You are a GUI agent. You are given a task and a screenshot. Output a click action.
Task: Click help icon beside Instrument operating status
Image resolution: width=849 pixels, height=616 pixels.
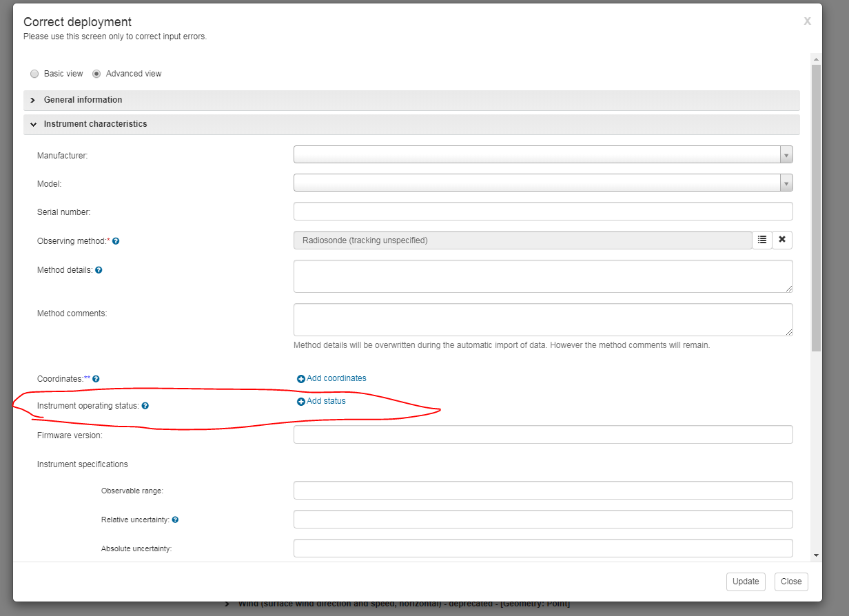145,406
